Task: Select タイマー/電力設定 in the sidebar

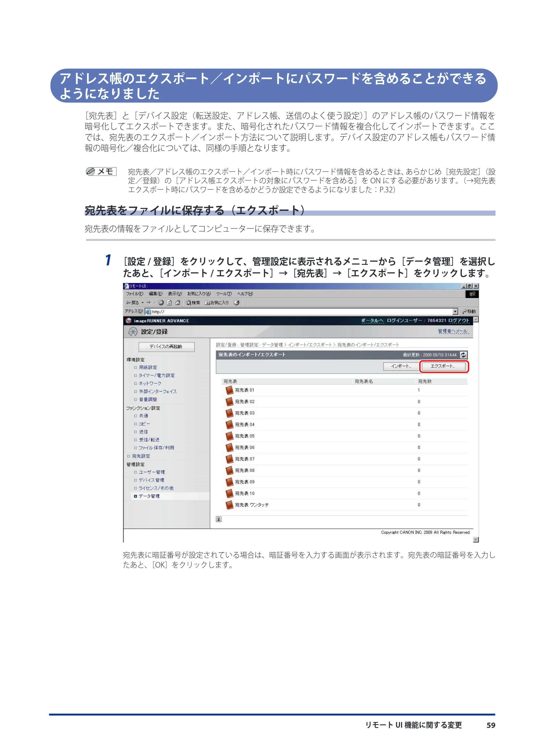Action: coord(157,375)
